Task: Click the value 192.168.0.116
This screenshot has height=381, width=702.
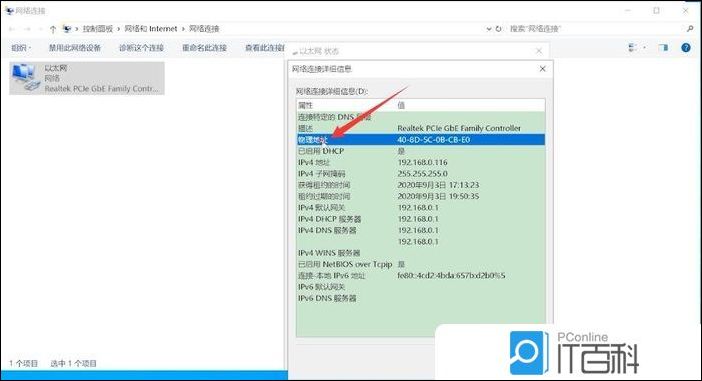Action: point(422,163)
